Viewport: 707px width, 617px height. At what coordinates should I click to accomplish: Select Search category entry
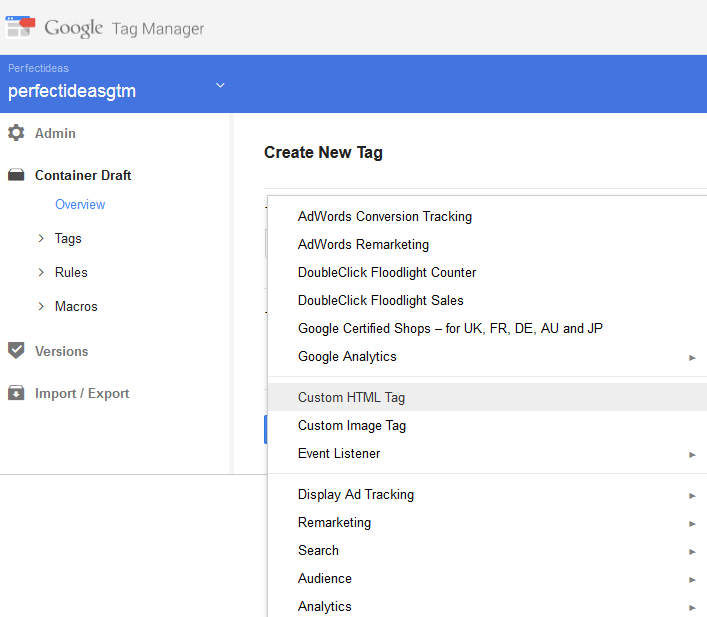click(x=487, y=550)
